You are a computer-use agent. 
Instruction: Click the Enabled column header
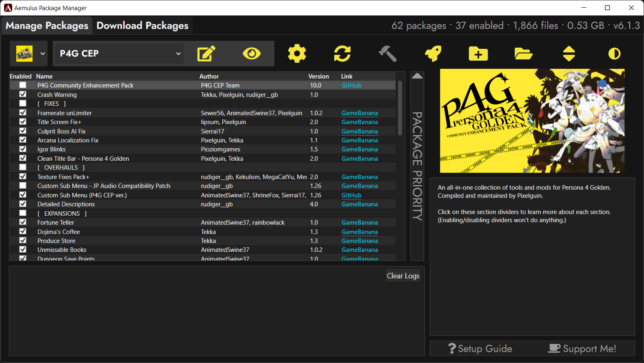[x=21, y=77]
